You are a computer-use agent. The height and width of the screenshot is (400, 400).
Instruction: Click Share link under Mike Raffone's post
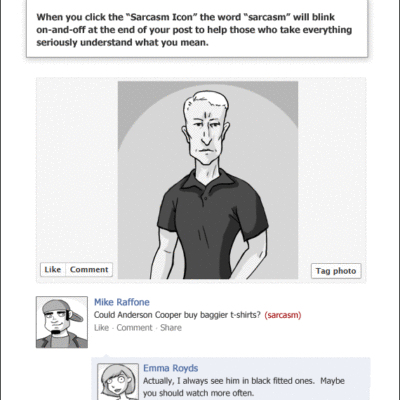171,328
